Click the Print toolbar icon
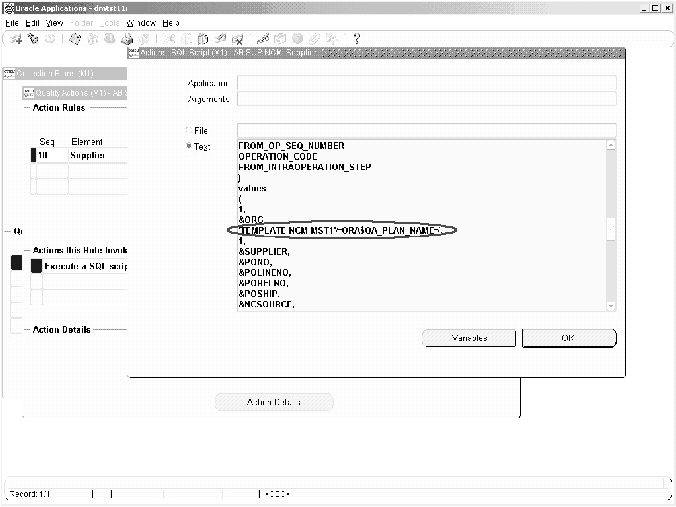Viewport: 676px width, 507px height. tap(127, 39)
